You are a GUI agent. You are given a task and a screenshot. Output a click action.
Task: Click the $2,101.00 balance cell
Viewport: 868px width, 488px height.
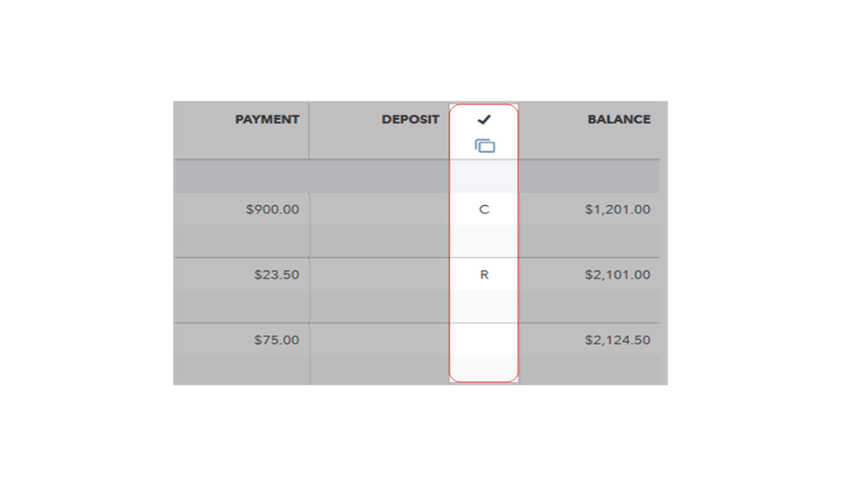pos(617,274)
